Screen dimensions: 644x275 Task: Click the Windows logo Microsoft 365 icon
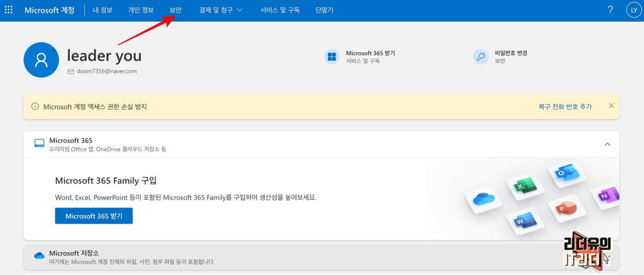332,57
